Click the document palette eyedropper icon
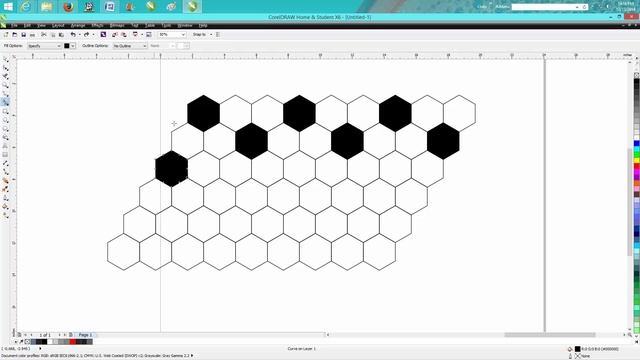Viewport: 640px width, 360px height. (22, 342)
